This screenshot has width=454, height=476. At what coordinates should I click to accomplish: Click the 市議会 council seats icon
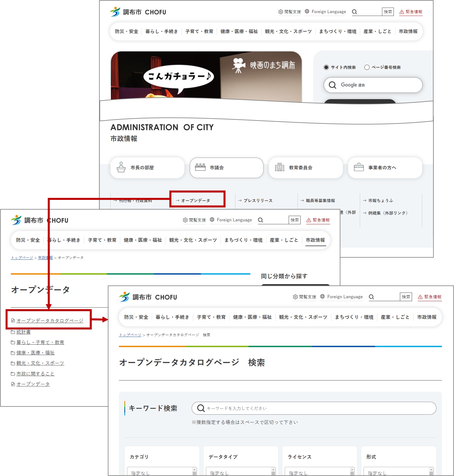[200, 167]
